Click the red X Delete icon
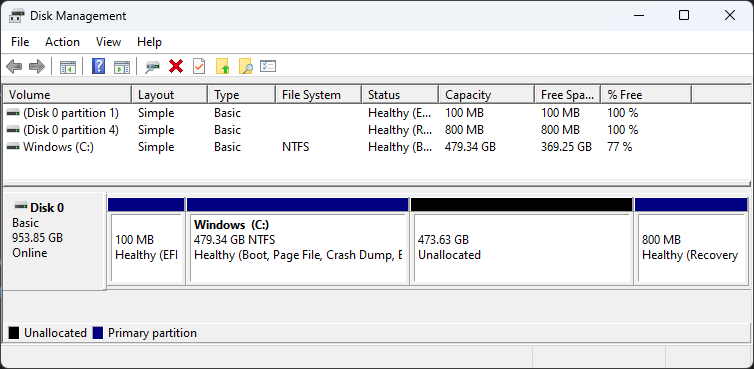This screenshot has height=369, width=754. pos(176,66)
